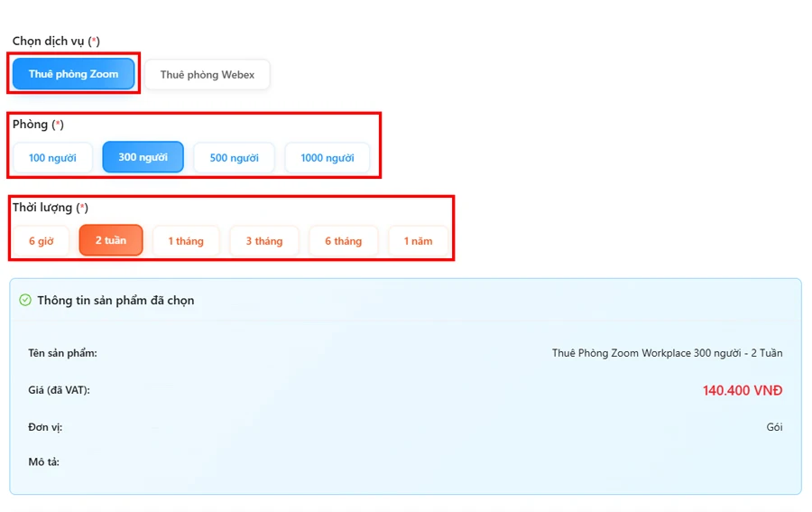Screen dimensions: 812x512
Task: Select the Thuê phòng Zoom service
Action: (73, 74)
